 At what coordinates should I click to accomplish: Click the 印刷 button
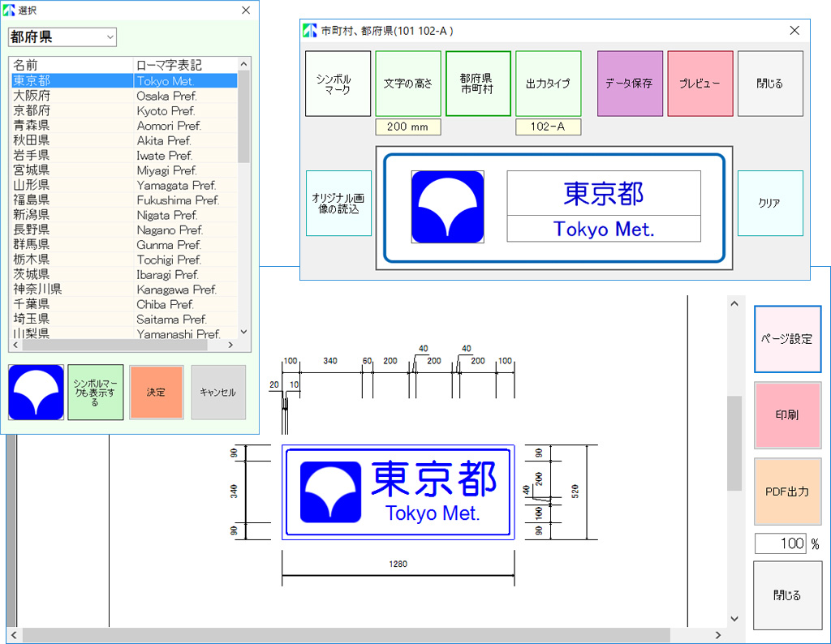point(787,415)
